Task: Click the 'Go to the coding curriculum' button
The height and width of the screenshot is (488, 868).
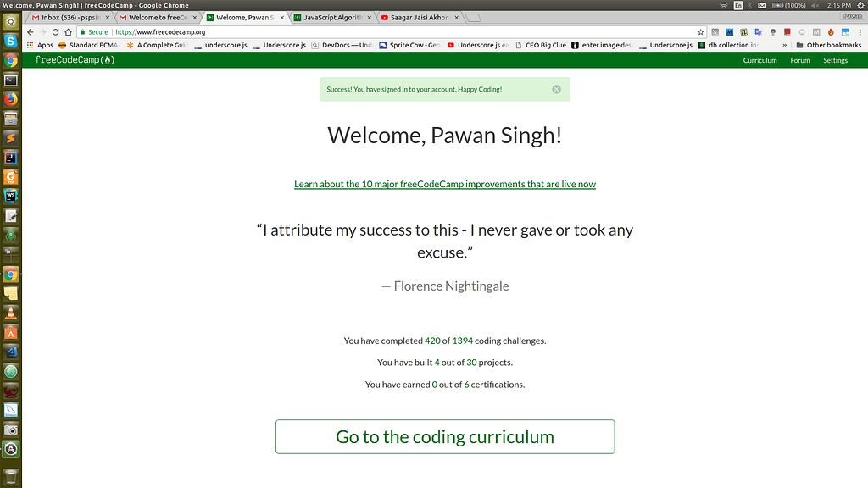Action: point(444,436)
